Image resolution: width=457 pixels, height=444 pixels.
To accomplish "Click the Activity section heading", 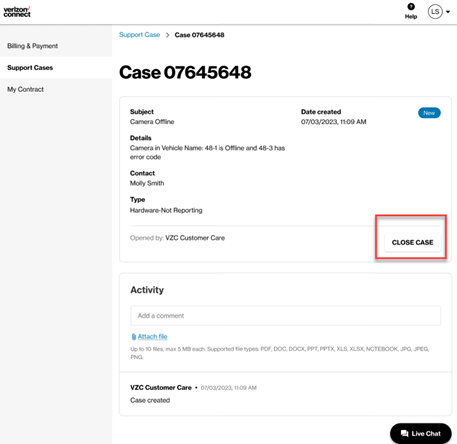I will 147,290.
